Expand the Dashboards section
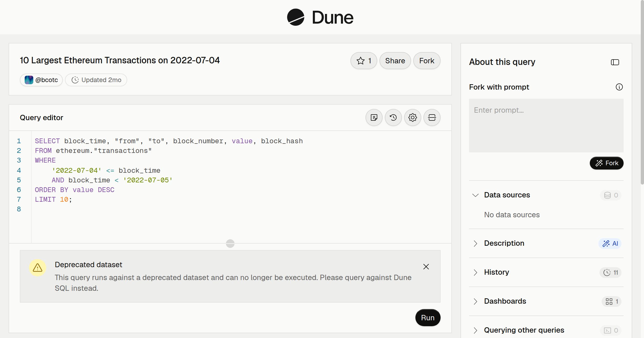The width and height of the screenshot is (644, 338). 475,301
